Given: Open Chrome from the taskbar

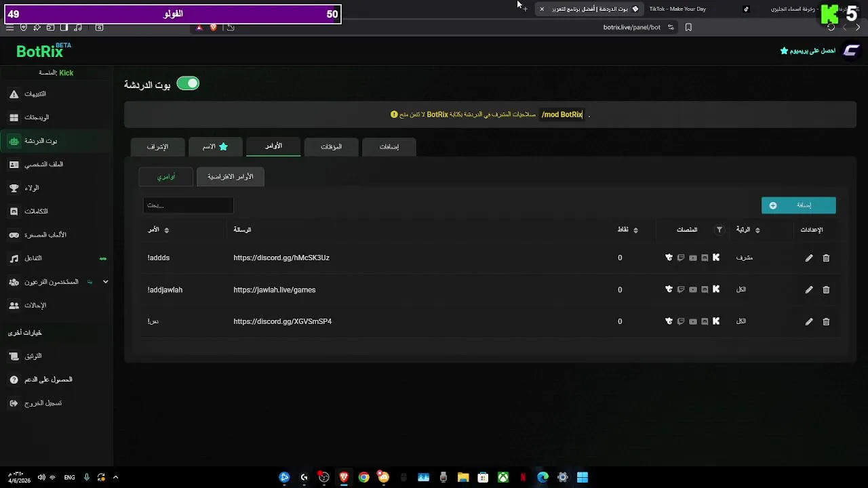Looking at the screenshot, I should [x=364, y=477].
